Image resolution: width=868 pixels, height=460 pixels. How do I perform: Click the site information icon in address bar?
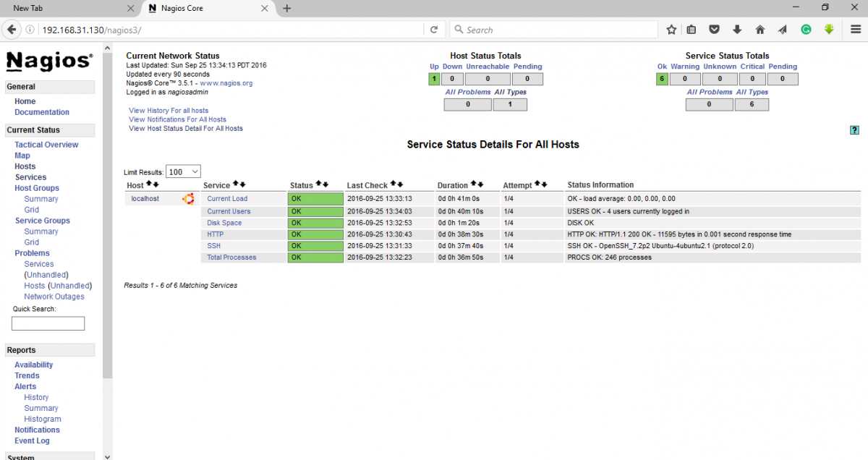pyautogui.click(x=30, y=30)
